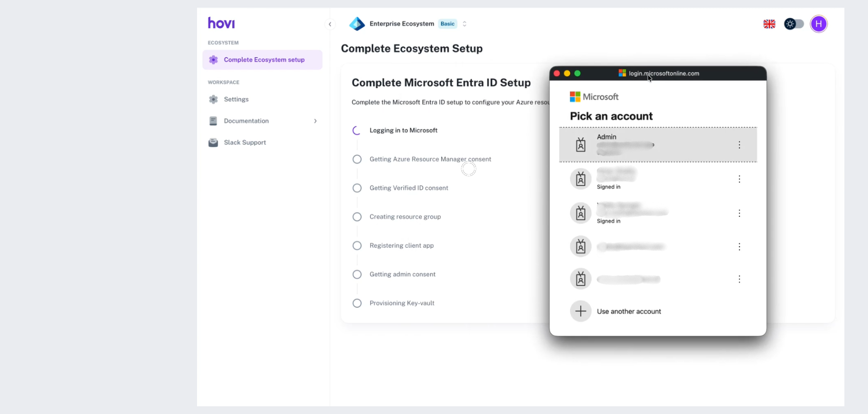This screenshot has height=414, width=868.
Task: Click the Settings gear icon in sidebar
Action: tap(213, 99)
